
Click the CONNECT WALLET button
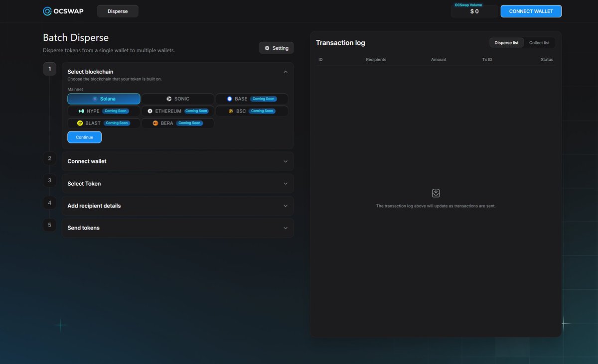[x=531, y=11]
